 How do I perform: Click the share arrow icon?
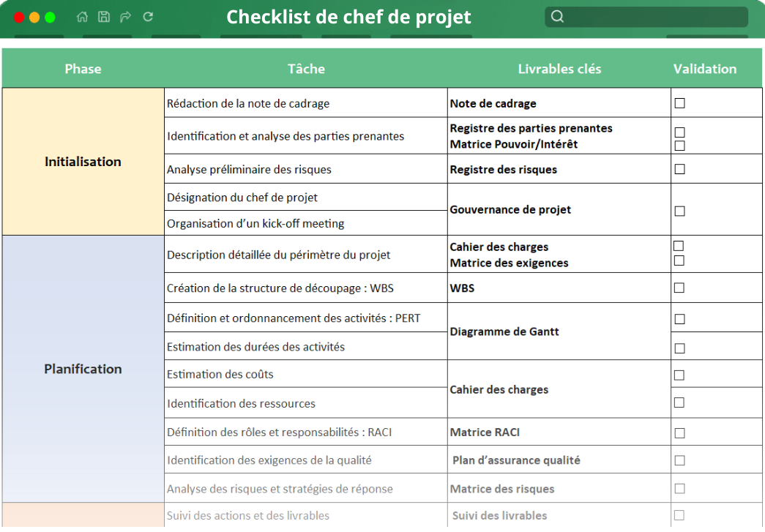pyautogui.click(x=126, y=17)
